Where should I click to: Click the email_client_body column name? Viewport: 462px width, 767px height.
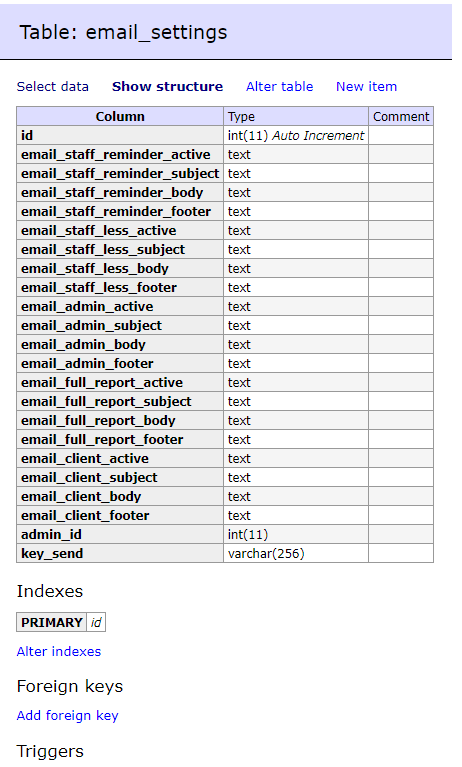point(81,496)
